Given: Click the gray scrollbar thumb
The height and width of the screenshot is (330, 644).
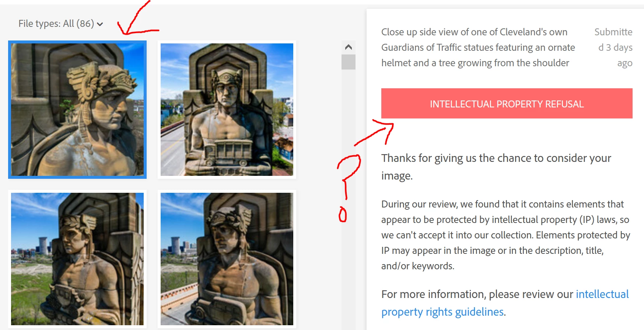Looking at the screenshot, I should click(x=349, y=62).
